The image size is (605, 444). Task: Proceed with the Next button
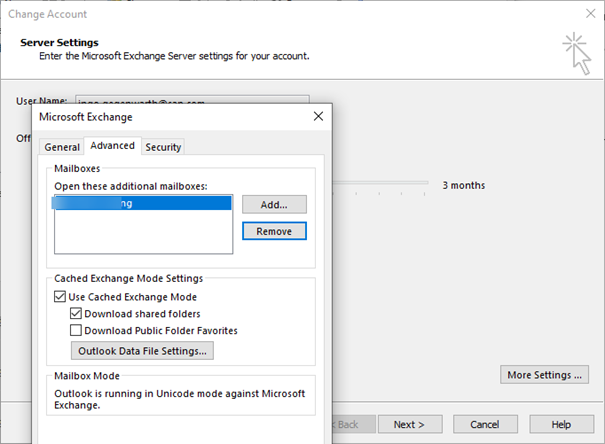click(408, 424)
